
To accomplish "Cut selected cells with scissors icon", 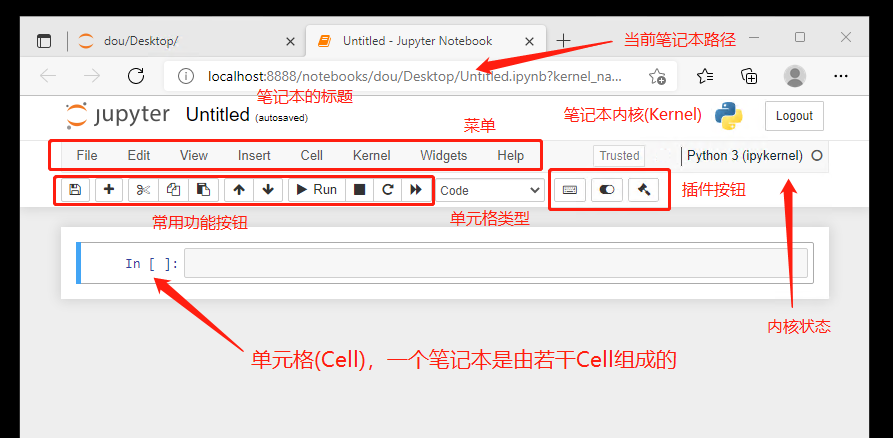I will [144, 190].
